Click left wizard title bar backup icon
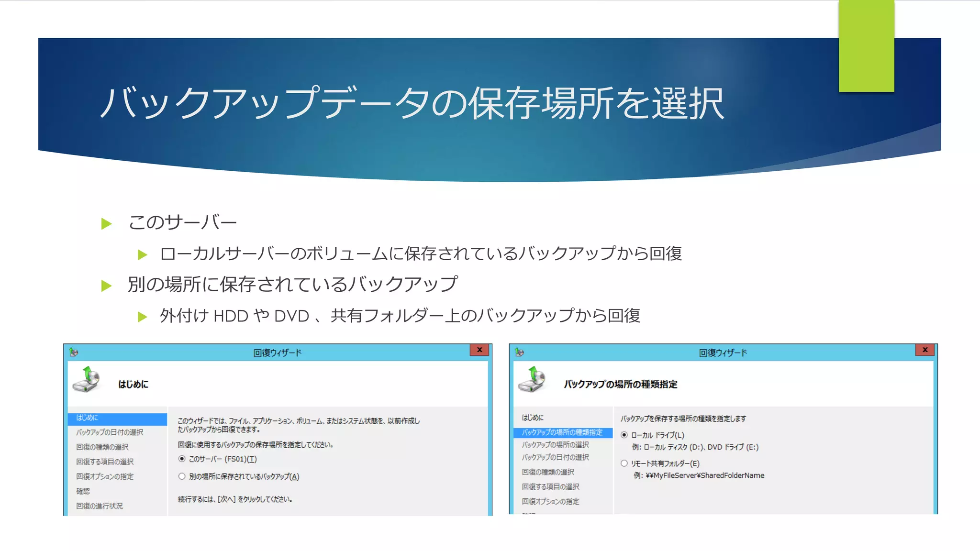 tap(74, 353)
